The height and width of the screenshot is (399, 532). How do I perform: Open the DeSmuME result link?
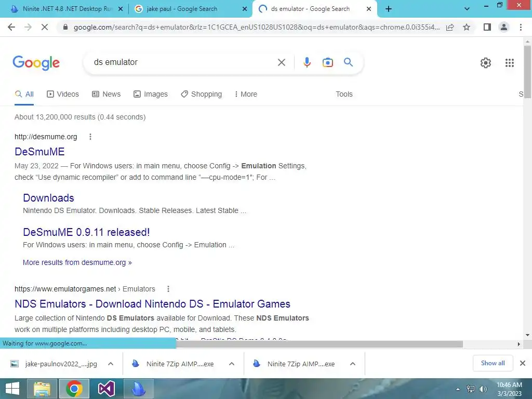pos(39,152)
